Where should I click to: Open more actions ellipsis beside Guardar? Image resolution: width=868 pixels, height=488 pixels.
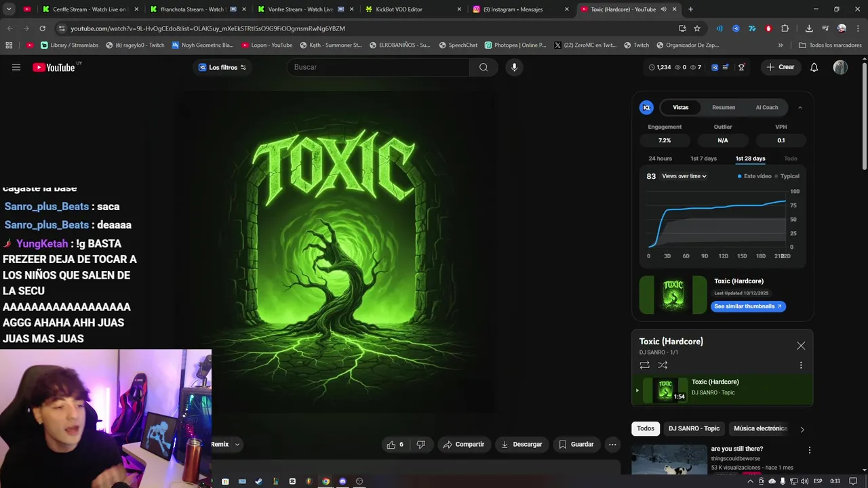[612, 445]
